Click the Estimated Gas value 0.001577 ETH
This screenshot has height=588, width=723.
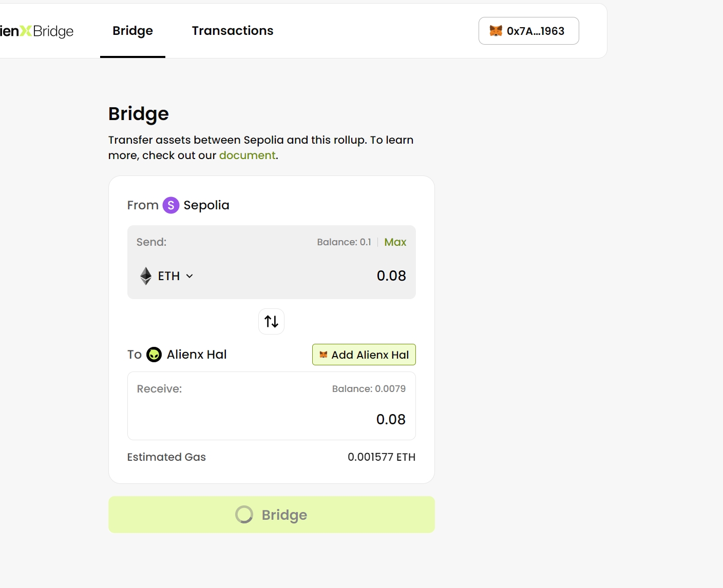point(381,457)
